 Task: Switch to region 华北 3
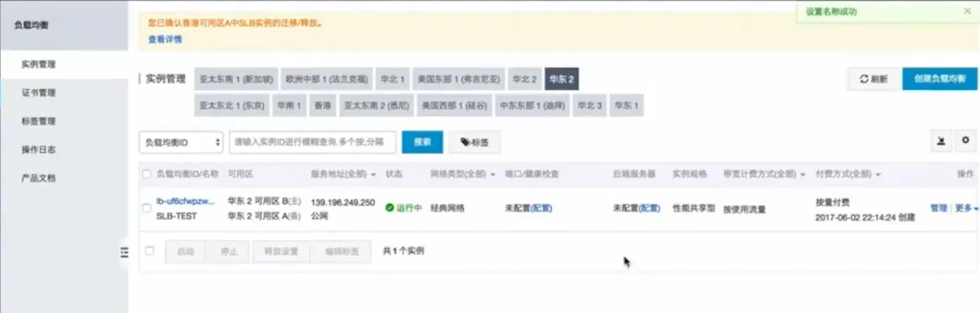click(x=589, y=106)
